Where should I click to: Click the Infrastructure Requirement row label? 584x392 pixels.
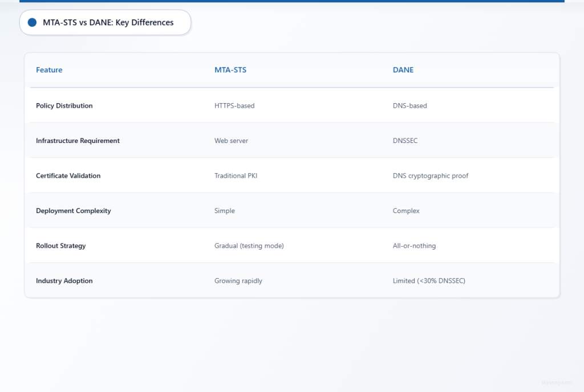pyautogui.click(x=78, y=141)
